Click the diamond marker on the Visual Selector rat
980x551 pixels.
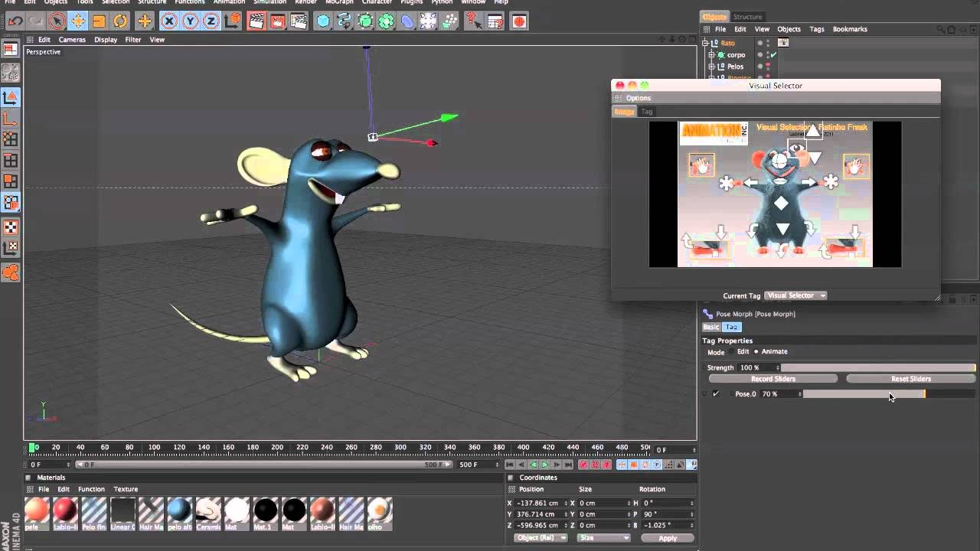point(781,204)
